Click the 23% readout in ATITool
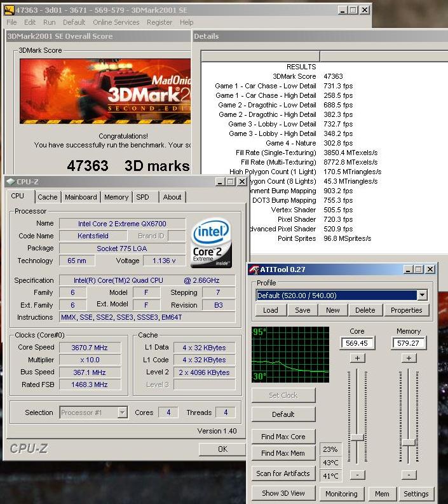This screenshot has height=504, width=448. [x=330, y=449]
